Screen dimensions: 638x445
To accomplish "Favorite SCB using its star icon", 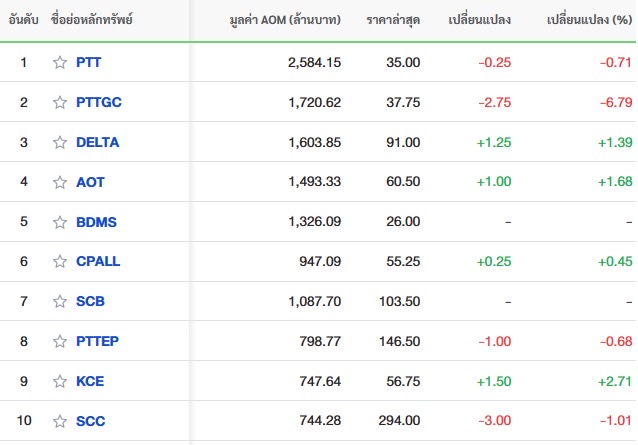I will pos(60,301).
